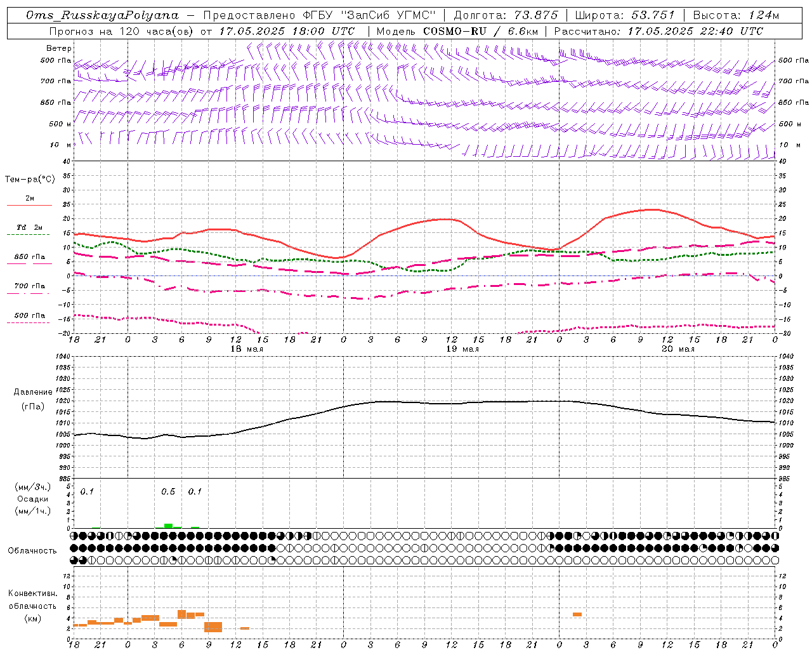Click the (мм/1ч.) unit label

[33, 511]
